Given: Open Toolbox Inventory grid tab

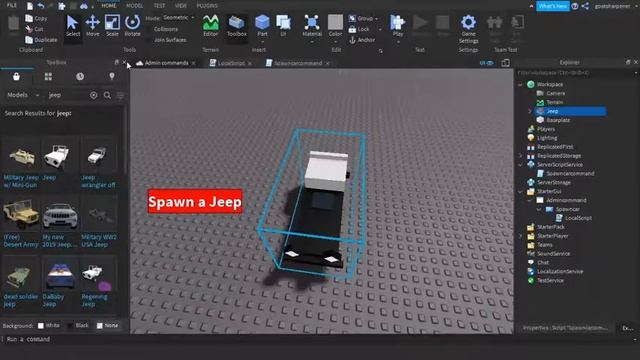Looking at the screenshot, I should (48, 76).
